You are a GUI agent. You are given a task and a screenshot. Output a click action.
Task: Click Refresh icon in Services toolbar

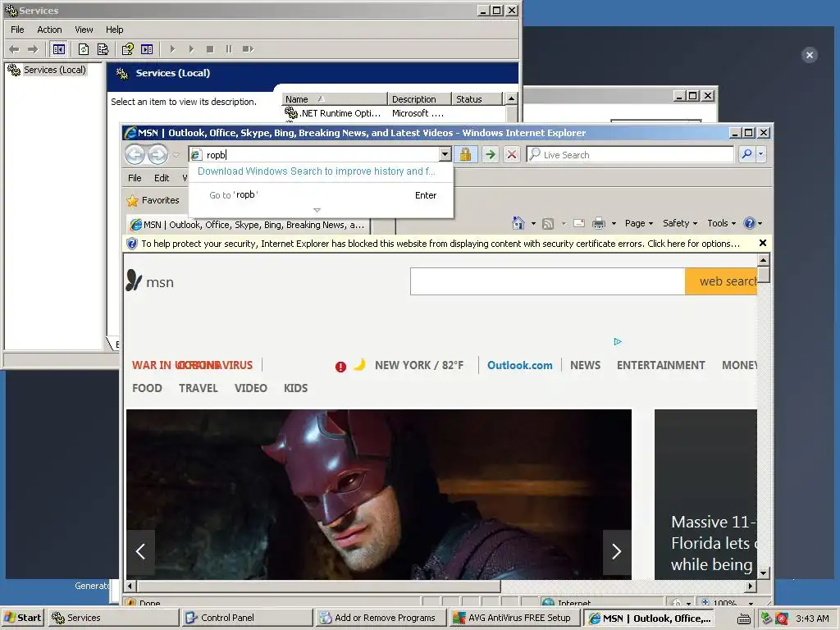(84, 49)
